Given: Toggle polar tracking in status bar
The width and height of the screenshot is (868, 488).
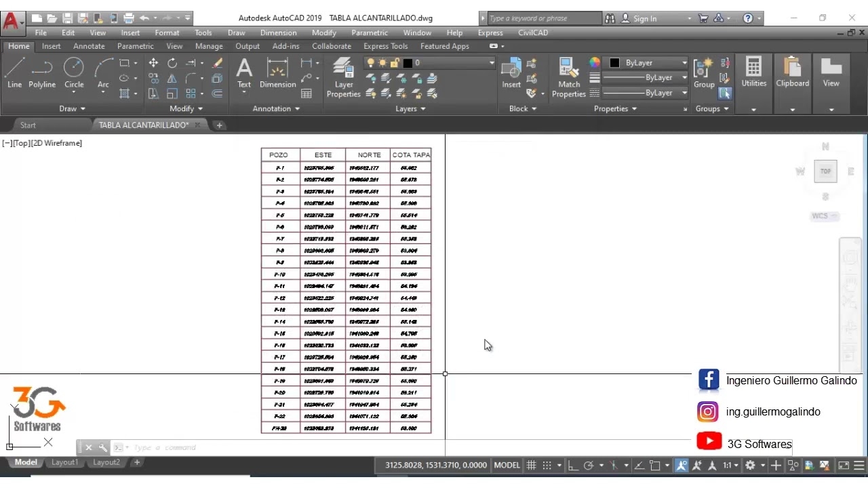Looking at the screenshot, I should [x=589, y=465].
